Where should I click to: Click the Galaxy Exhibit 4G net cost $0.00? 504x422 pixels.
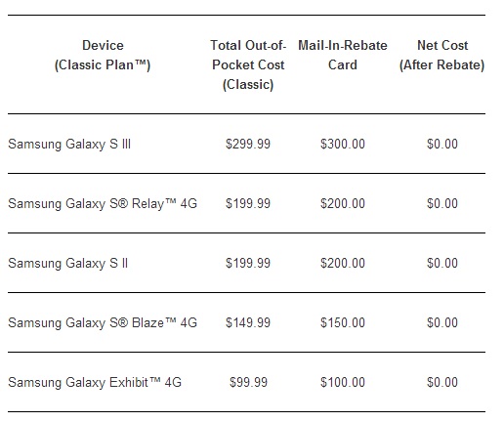click(442, 382)
